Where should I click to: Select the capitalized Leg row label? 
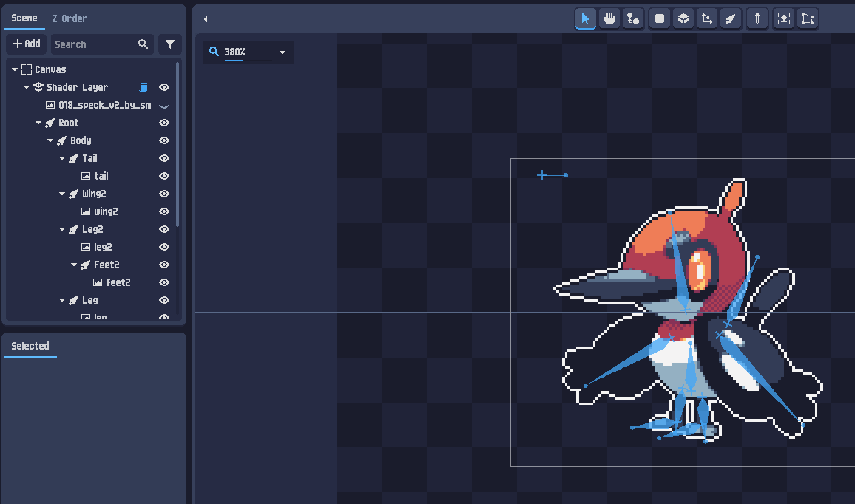pyautogui.click(x=90, y=300)
